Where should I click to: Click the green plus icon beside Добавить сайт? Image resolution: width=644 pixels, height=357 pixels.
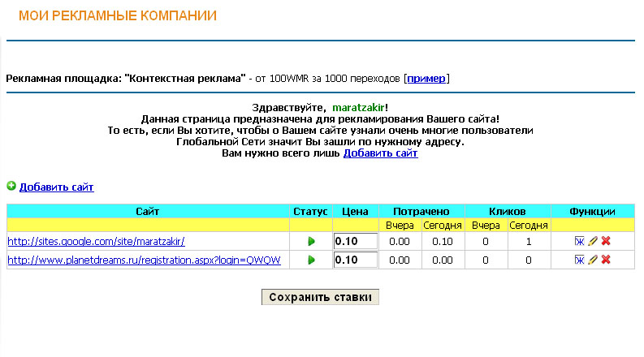click(11, 187)
